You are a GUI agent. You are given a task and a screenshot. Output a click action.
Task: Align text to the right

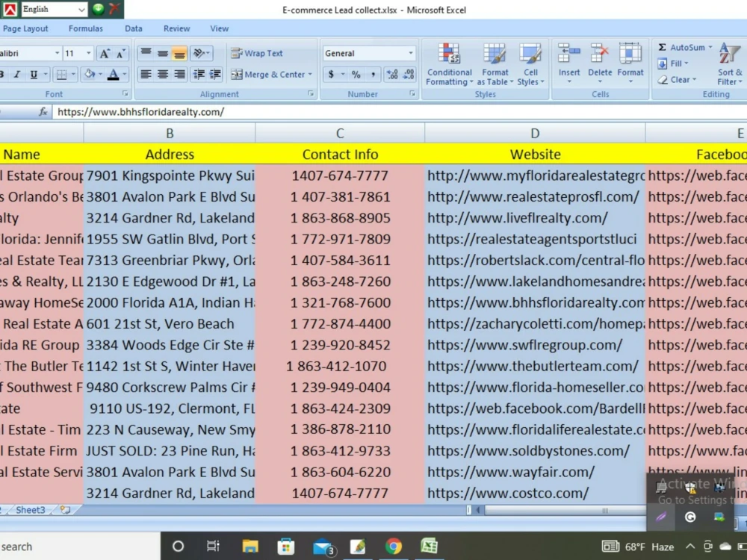point(179,74)
